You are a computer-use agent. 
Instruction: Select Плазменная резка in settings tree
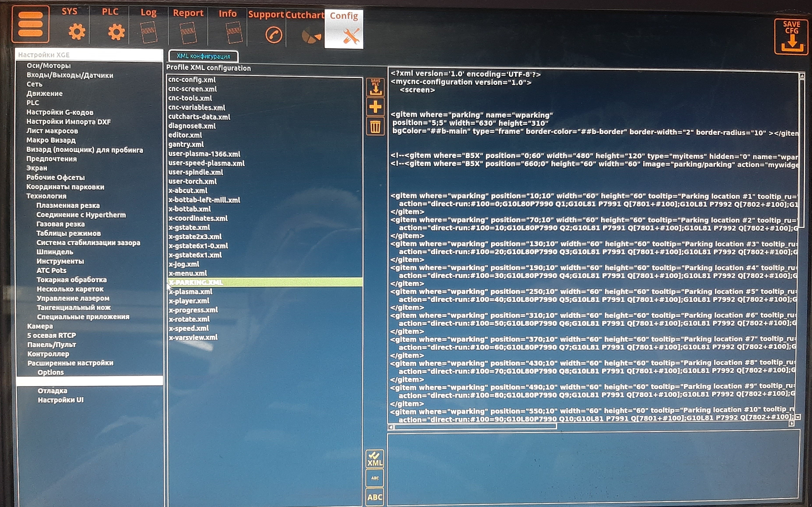coord(68,205)
